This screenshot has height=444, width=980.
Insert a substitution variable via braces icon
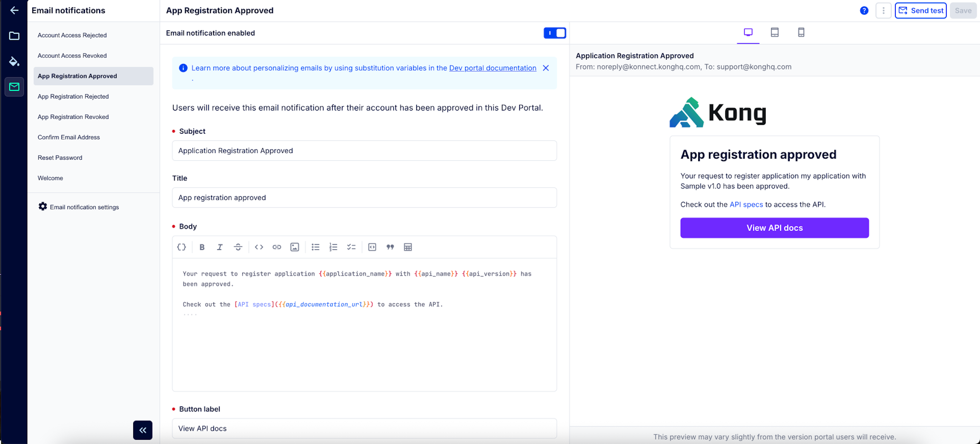coord(181,247)
